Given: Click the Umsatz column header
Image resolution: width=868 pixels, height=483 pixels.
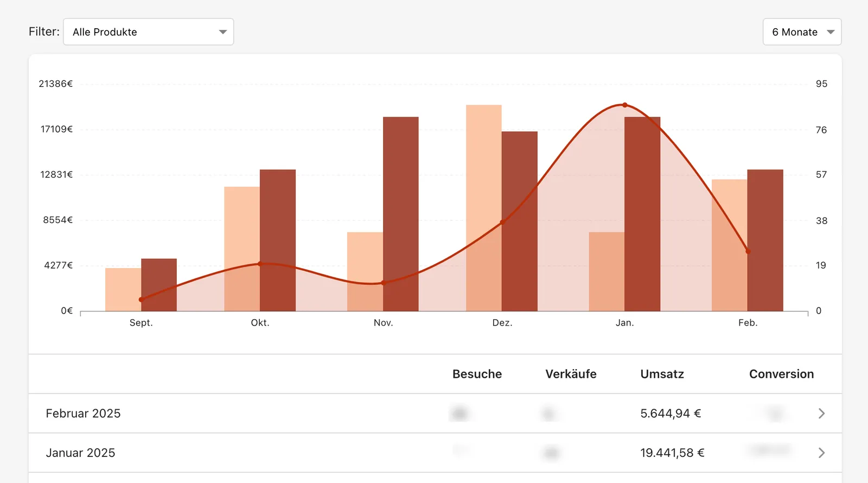Looking at the screenshot, I should pos(662,374).
